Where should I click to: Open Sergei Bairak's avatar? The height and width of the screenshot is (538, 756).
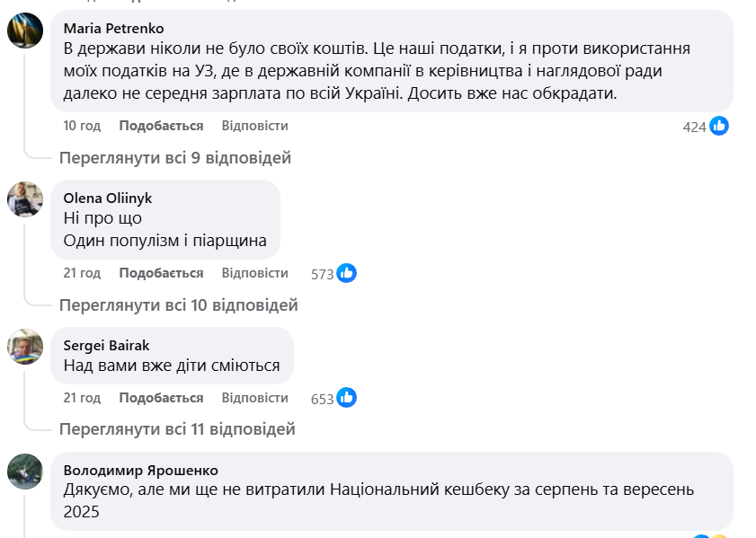click(25, 346)
